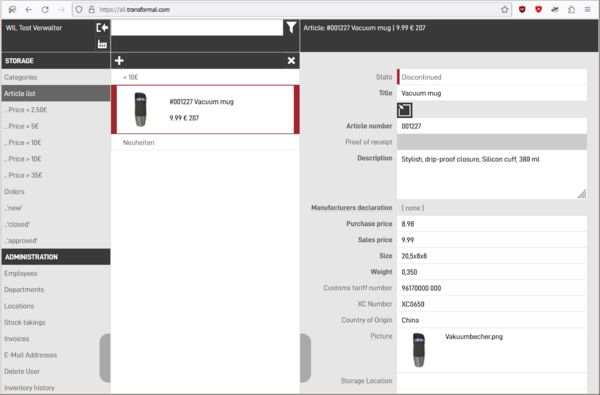This screenshot has height=395, width=600.
Task: Edit the Customs tariff number field
Action: (x=492, y=288)
